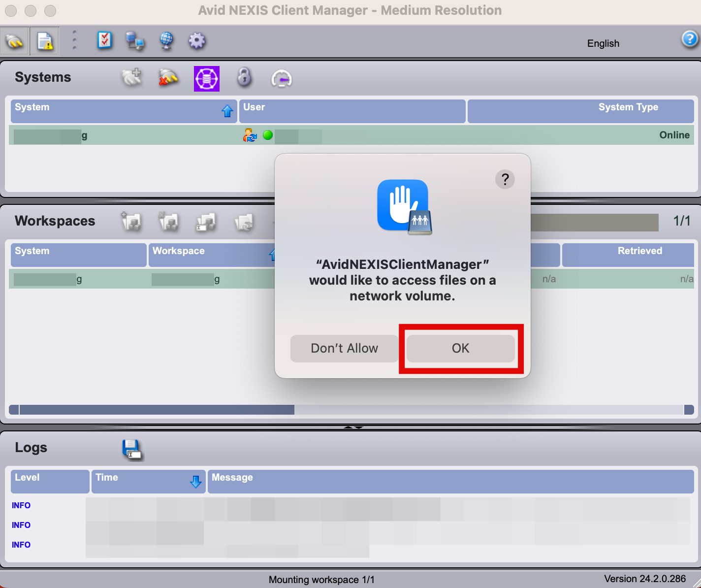Open the settings gear icon
Viewport: 701px width, 588px height.
coord(197,41)
